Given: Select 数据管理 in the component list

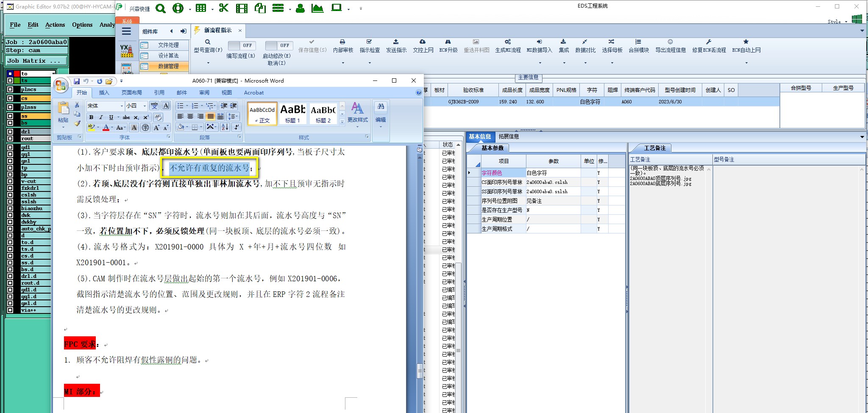Looking at the screenshot, I should coord(164,67).
